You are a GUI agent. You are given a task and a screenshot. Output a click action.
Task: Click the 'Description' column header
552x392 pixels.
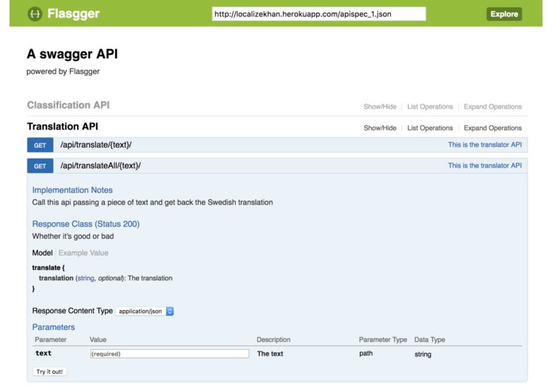point(273,340)
